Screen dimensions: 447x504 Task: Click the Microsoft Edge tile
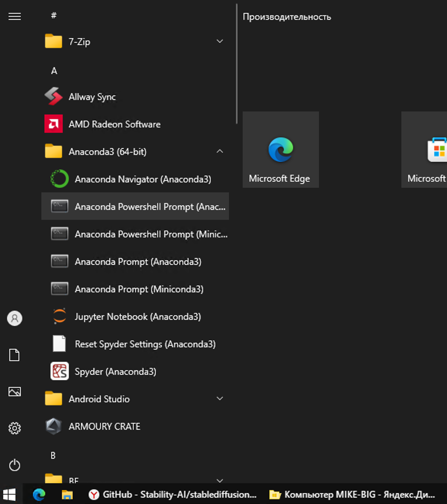(280, 149)
